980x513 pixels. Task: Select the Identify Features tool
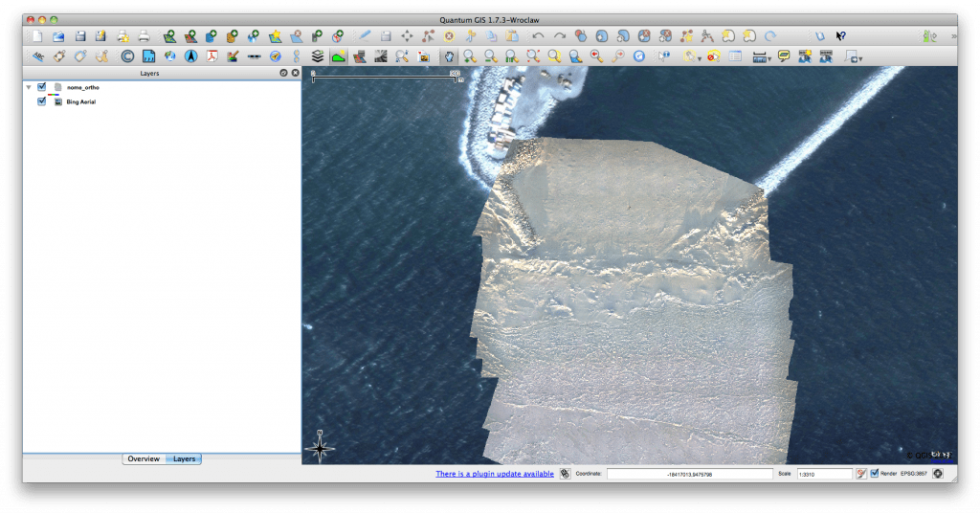(664, 56)
